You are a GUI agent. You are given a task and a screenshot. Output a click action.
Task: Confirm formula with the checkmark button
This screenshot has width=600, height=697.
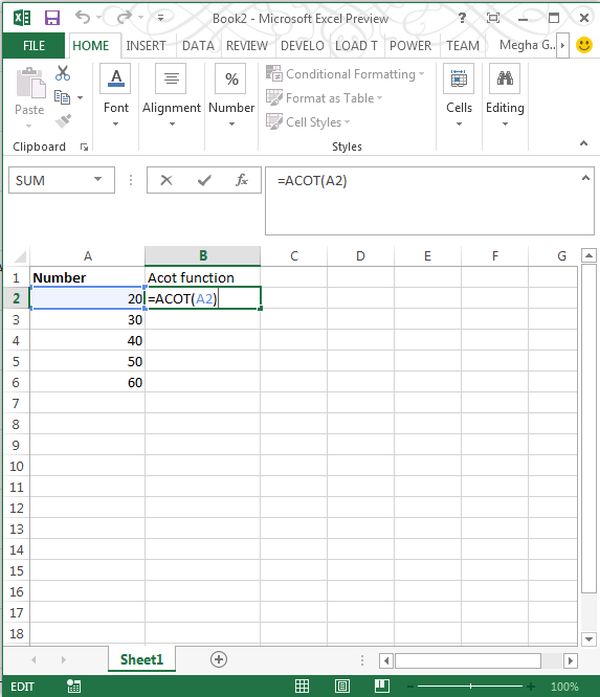[204, 180]
